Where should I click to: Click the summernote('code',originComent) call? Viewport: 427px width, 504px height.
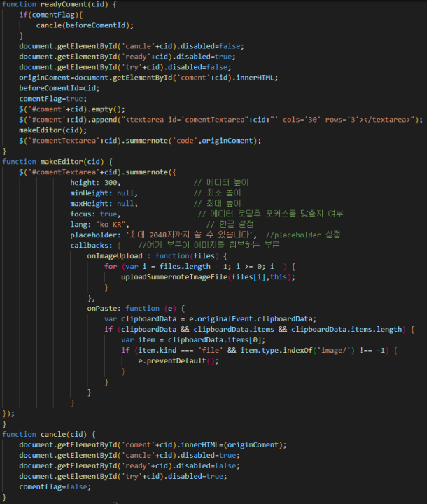(193, 141)
